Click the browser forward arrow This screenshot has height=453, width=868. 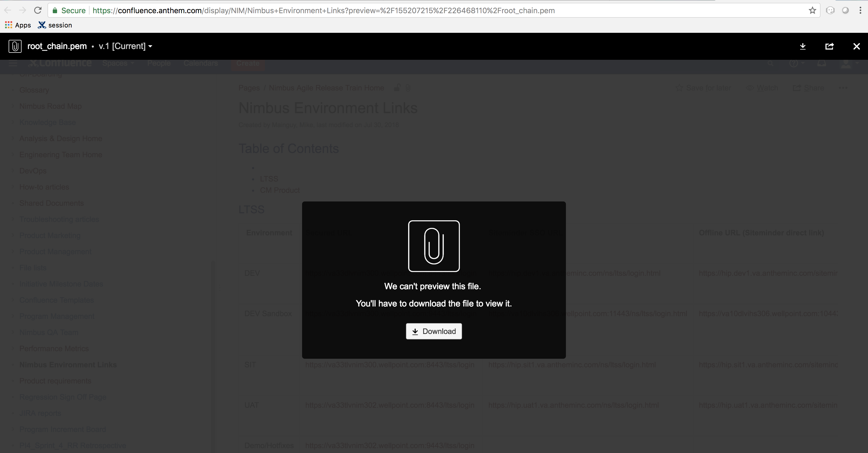point(23,11)
